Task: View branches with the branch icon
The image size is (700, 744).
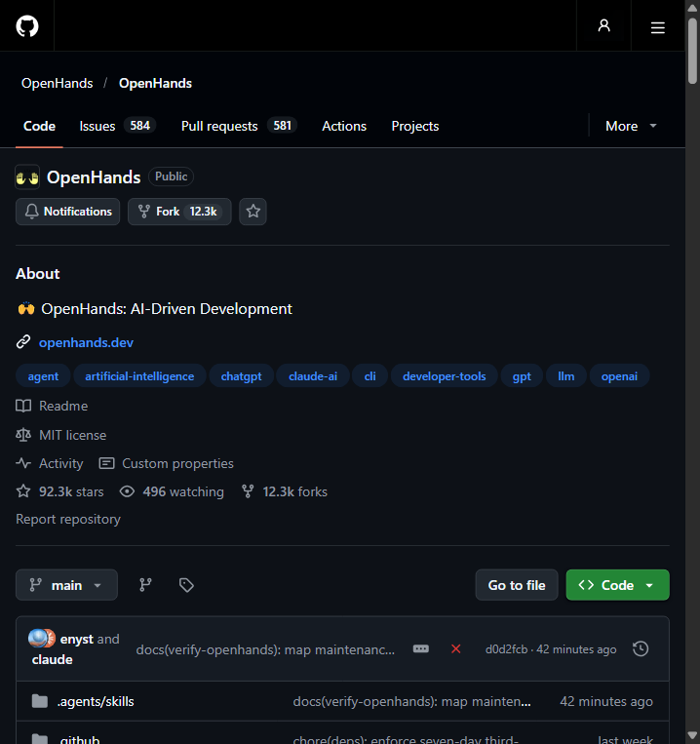Action: (145, 585)
